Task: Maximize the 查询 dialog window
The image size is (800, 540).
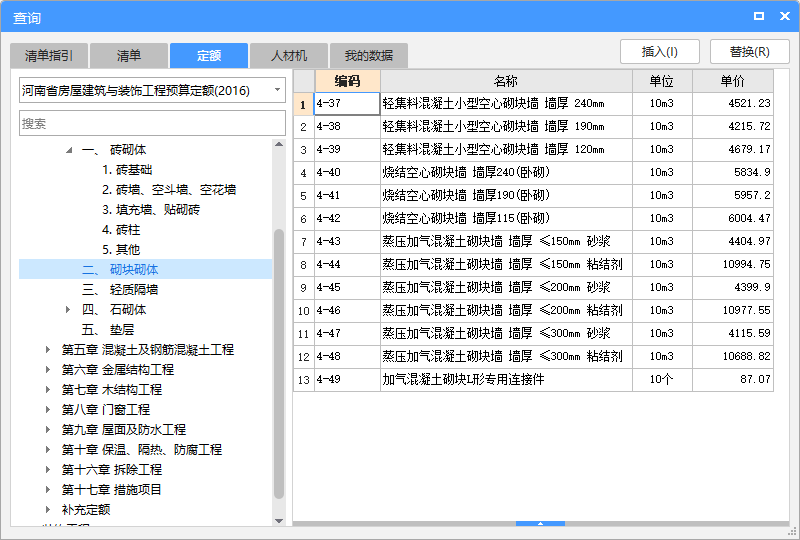Action: click(759, 16)
